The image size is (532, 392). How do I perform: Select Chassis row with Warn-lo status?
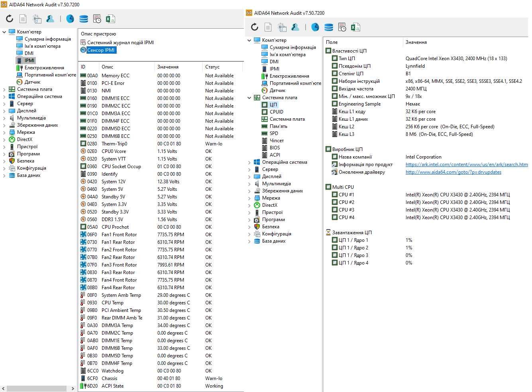[161, 378]
